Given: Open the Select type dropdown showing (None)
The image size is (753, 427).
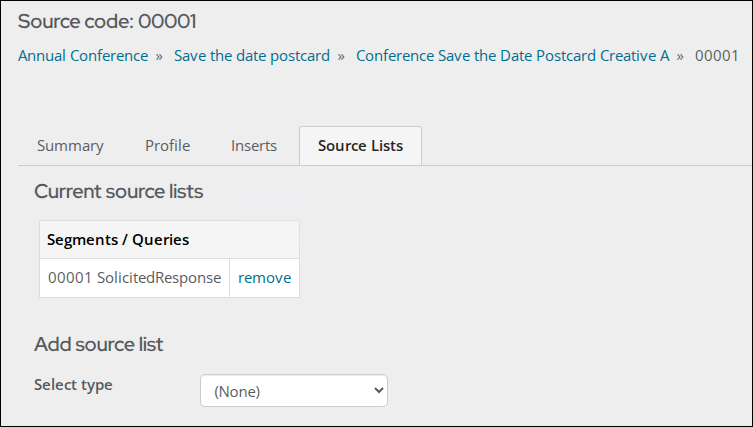Looking at the screenshot, I should click(294, 390).
